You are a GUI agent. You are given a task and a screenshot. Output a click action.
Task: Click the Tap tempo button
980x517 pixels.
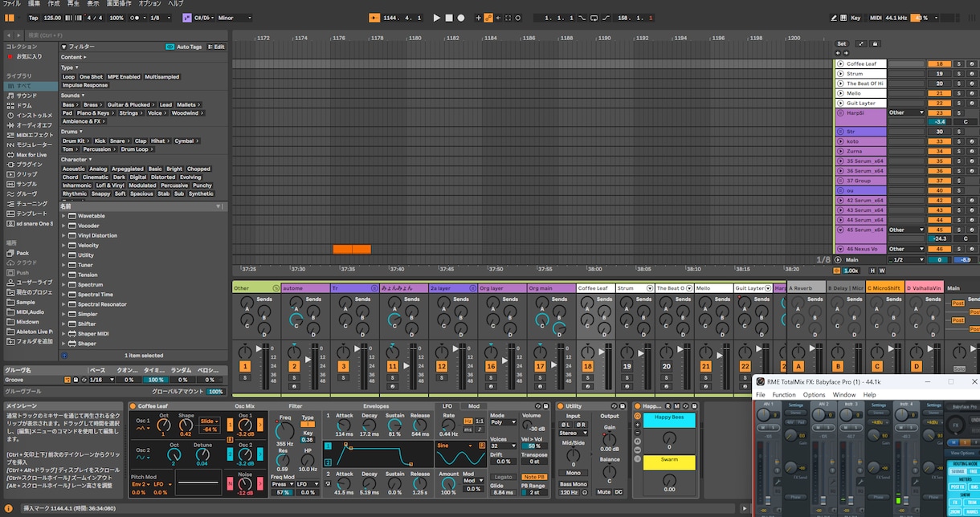pyautogui.click(x=33, y=18)
